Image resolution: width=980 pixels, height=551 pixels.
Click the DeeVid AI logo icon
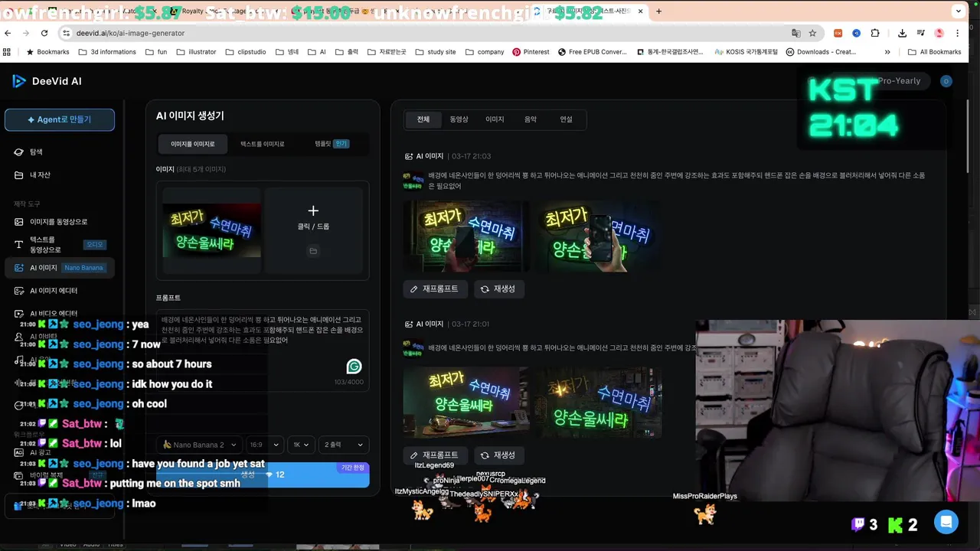pos(19,81)
